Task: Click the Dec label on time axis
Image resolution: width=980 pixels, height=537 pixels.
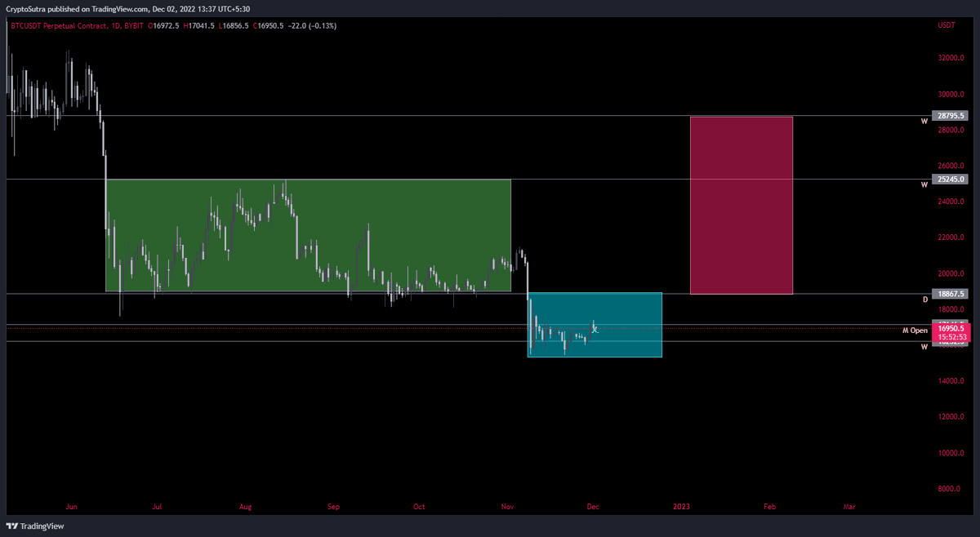Action: [594, 507]
